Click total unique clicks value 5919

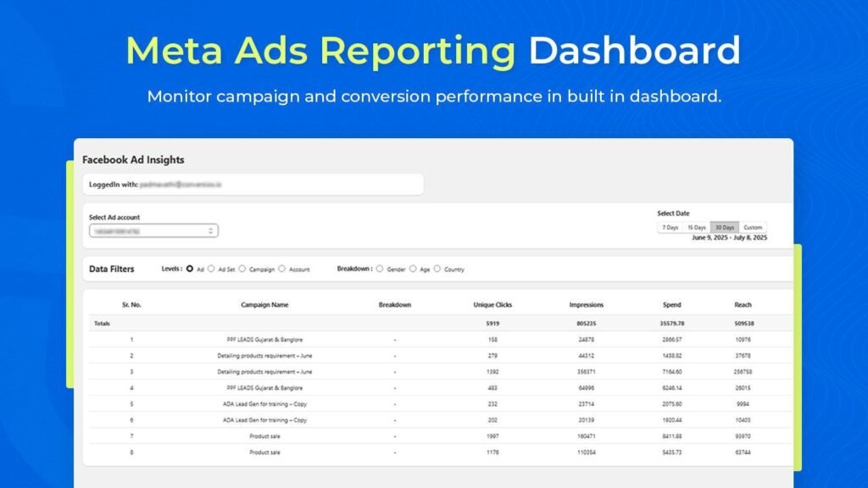click(492, 324)
